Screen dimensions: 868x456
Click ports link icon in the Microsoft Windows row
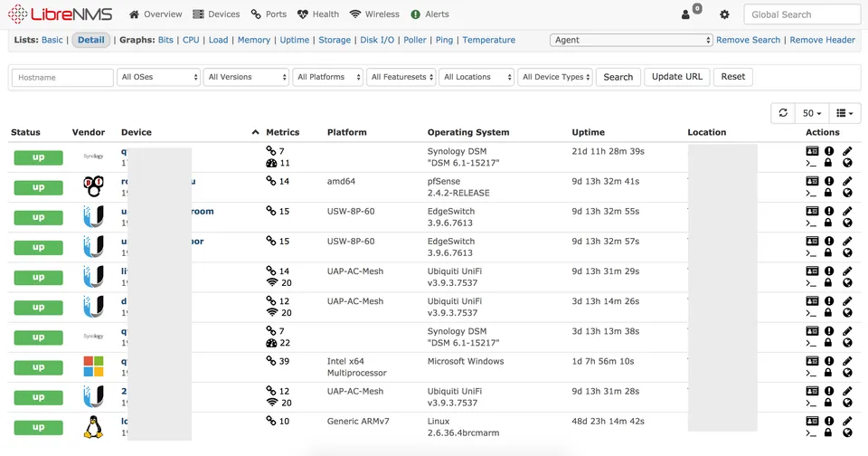[x=270, y=361]
